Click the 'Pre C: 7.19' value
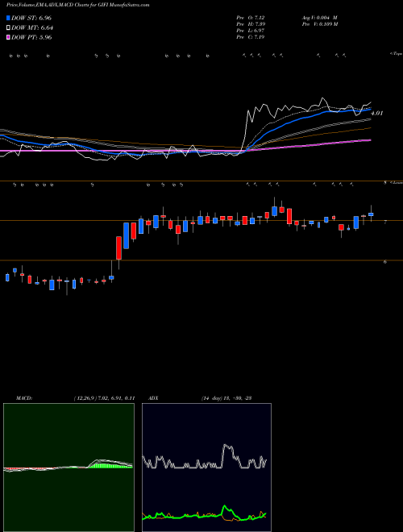403x532 pixels. (251, 37)
